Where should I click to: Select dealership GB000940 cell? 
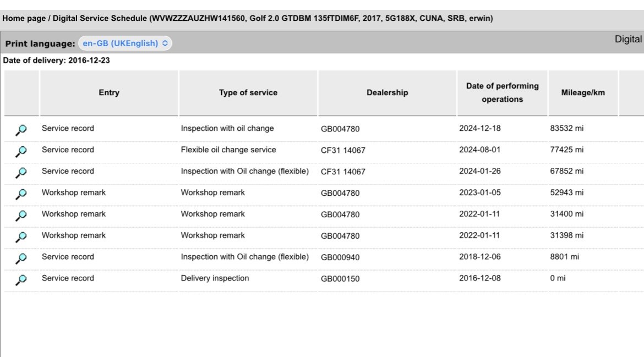coord(340,257)
